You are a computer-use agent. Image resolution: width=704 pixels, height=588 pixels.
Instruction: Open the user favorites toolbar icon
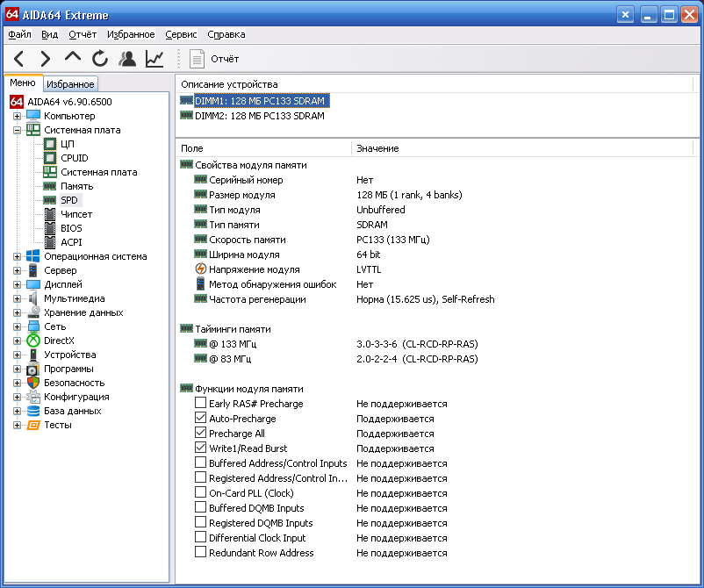(127, 59)
